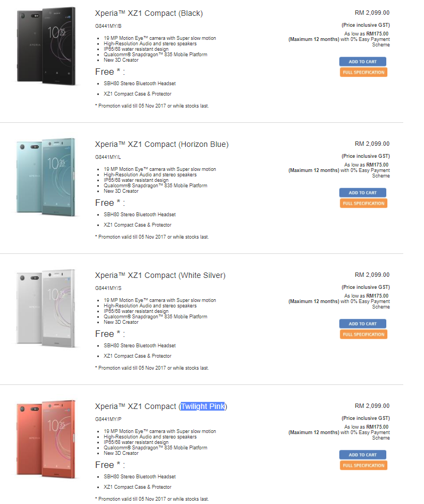The height and width of the screenshot is (504, 424).
Task: Click the highlighted Twilight Pink text
Action: click(203, 406)
